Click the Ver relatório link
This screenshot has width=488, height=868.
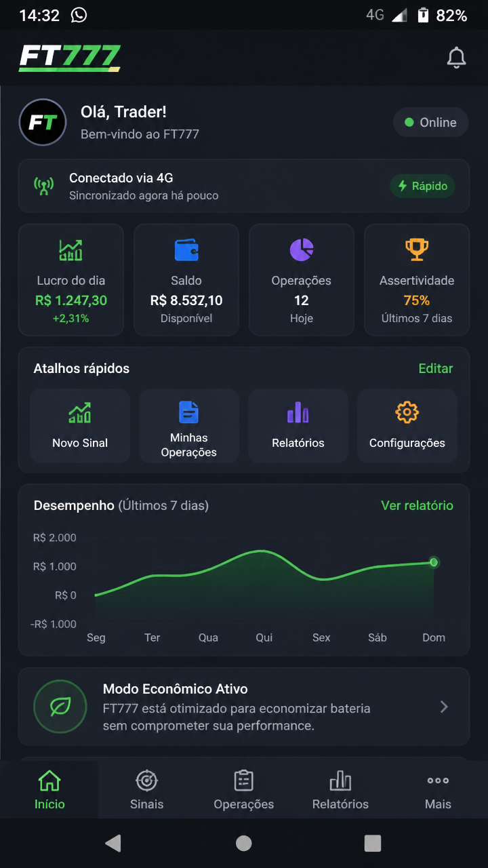coord(417,505)
